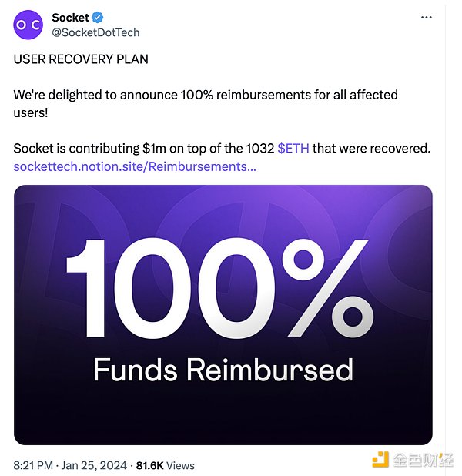This screenshot has width=462, height=476.
Task: Click the "Socket is contributing $1m" sentence
Action: click(x=154, y=148)
